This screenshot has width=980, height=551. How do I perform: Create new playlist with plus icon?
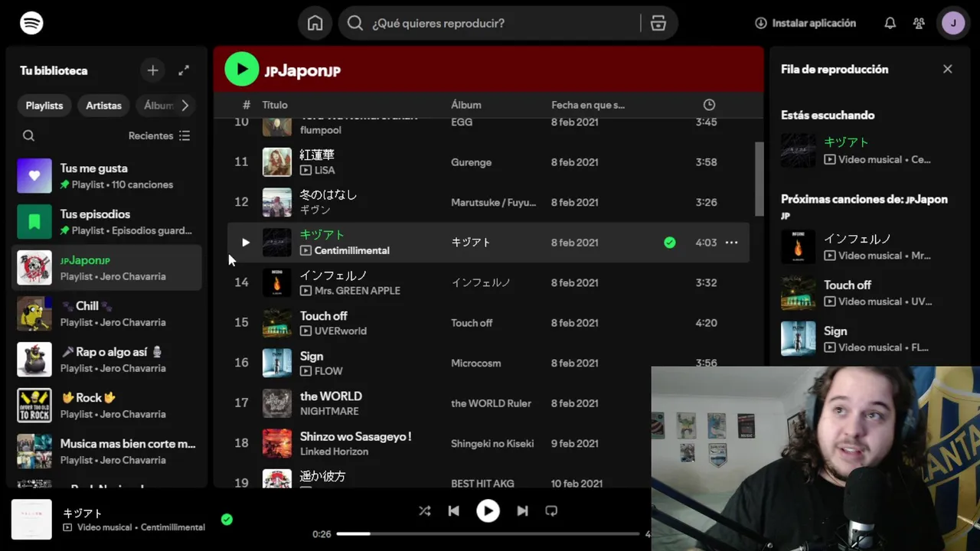152,70
